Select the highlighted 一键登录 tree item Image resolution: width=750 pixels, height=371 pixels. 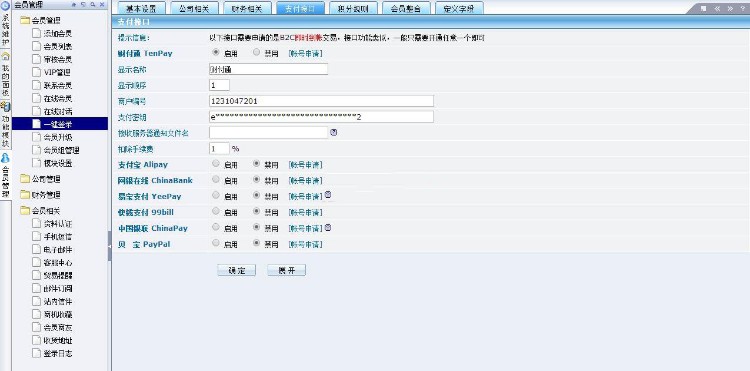60,124
